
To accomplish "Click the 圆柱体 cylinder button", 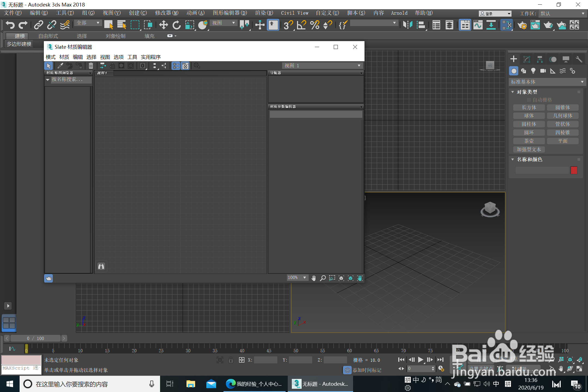I will click(x=529, y=124).
